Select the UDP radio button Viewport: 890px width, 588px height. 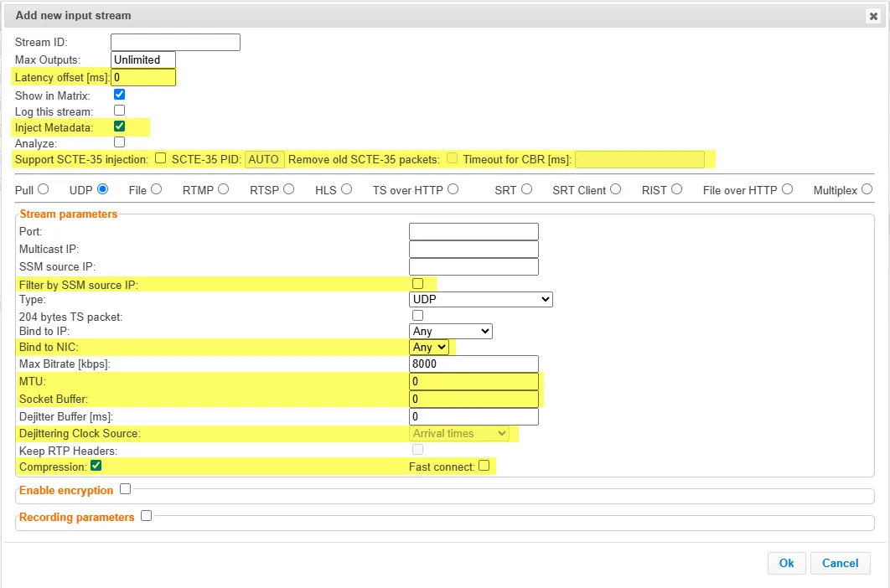(x=103, y=189)
